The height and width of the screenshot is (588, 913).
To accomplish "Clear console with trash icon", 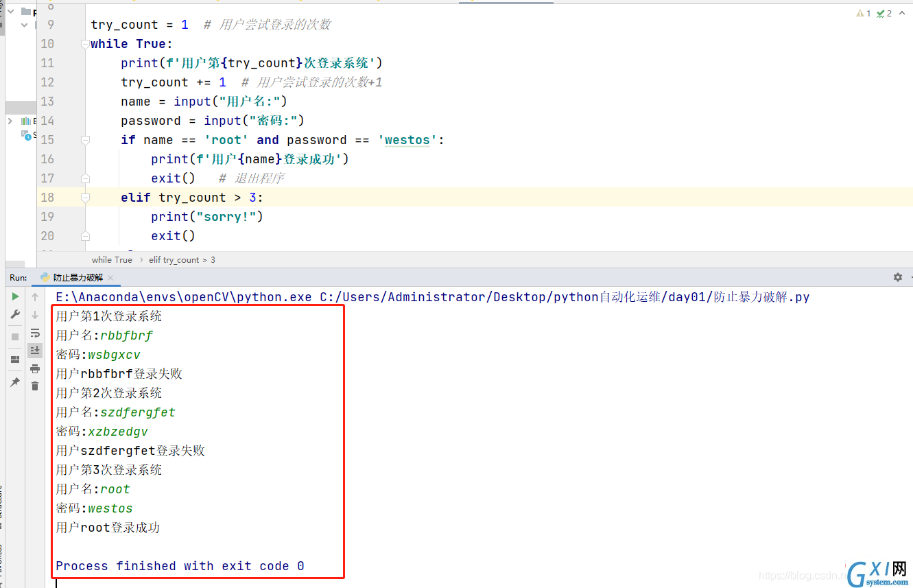I will 35,386.
